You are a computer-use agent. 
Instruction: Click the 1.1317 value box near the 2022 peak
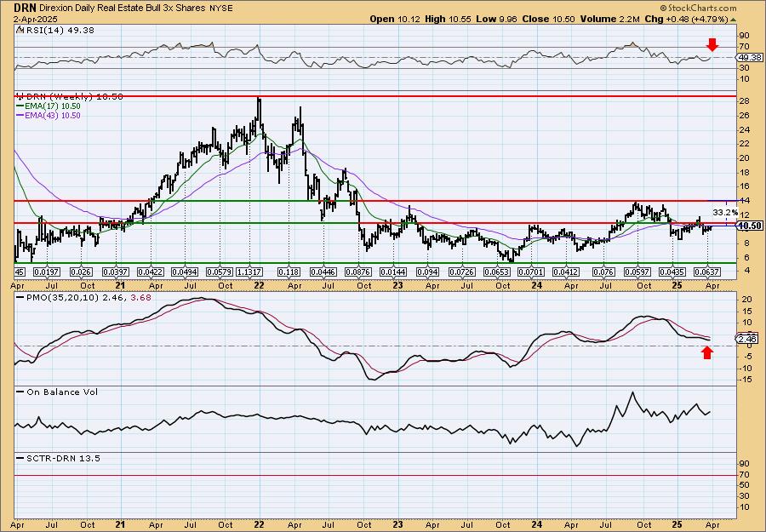click(249, 272)
